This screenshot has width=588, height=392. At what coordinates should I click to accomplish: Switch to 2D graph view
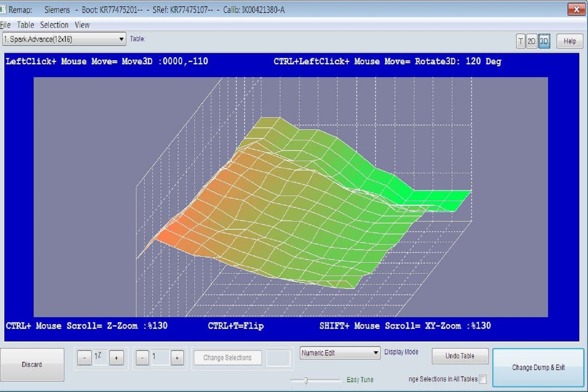pos(532,41)
